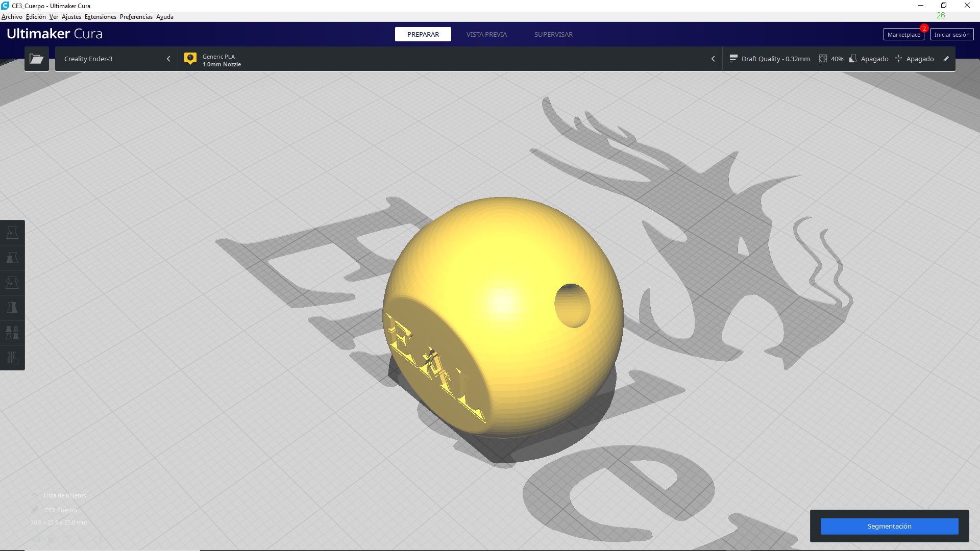Select the Support Blocker tool
The width and height of the screenshot is (980, 551).
click(12, 358)
